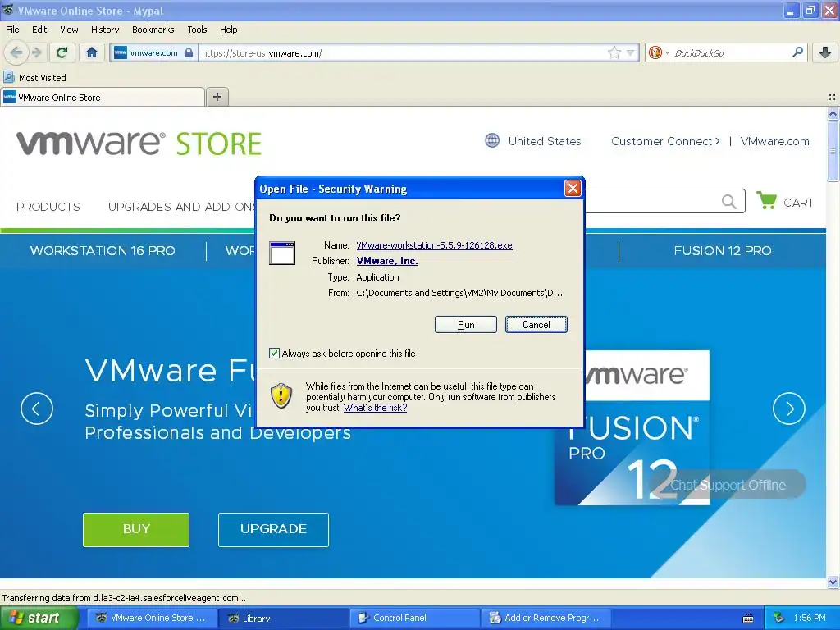Bookmark this page with the star icon

614,52
